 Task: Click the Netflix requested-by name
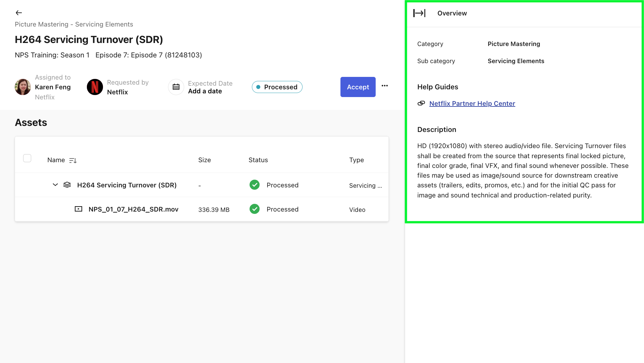pyautogui.click(x=117, y=92)
